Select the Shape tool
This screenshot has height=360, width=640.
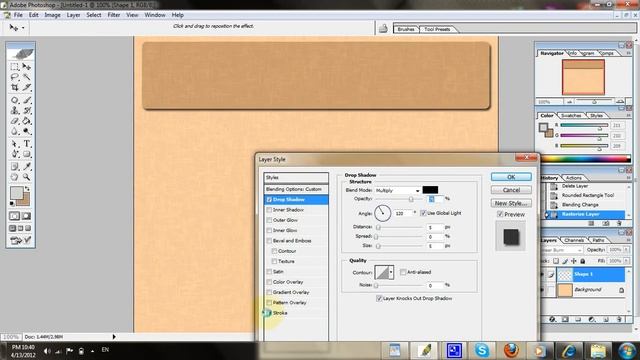click(x=27, y=154)
